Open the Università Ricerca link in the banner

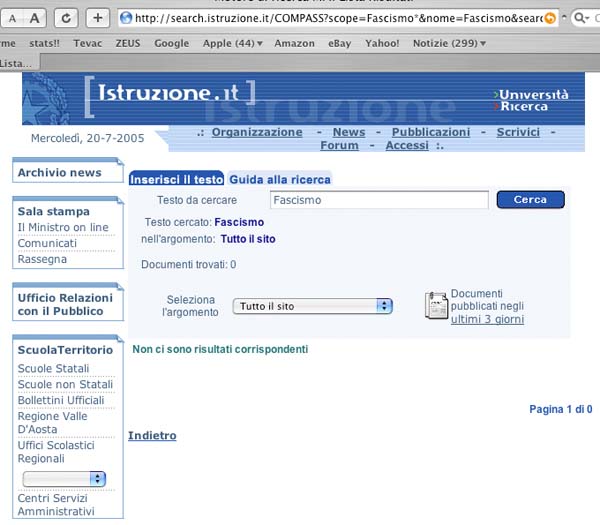[531, 100]
